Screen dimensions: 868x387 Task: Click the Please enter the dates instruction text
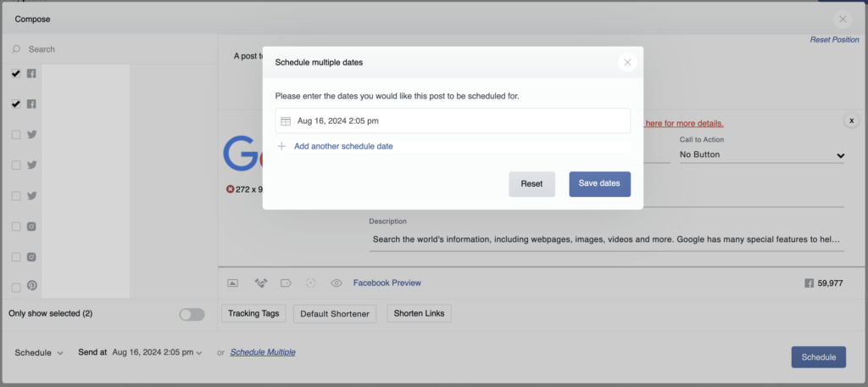tap(397, 96)
